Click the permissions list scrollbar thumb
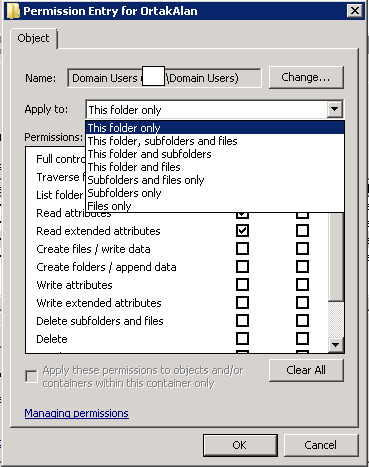 point(336,257)
